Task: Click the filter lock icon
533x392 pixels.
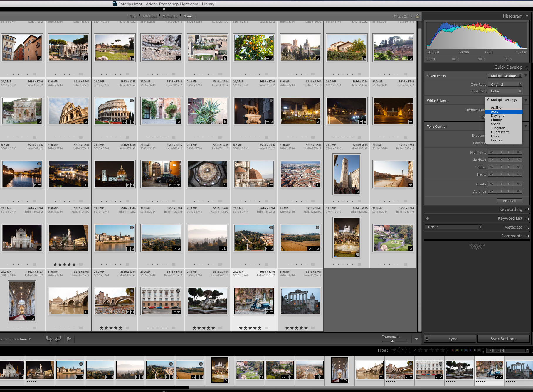Action: [x=417, y=16]
